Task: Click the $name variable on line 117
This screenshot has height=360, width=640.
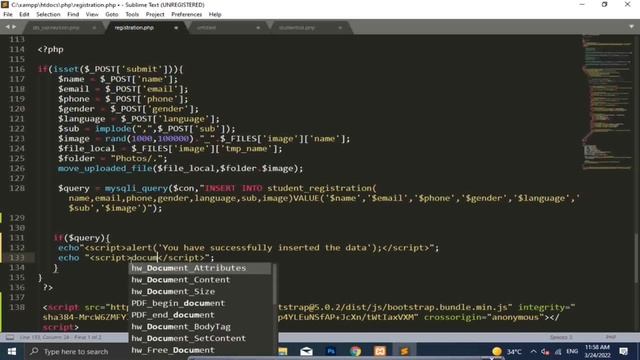Action: [x=71, y=79]
